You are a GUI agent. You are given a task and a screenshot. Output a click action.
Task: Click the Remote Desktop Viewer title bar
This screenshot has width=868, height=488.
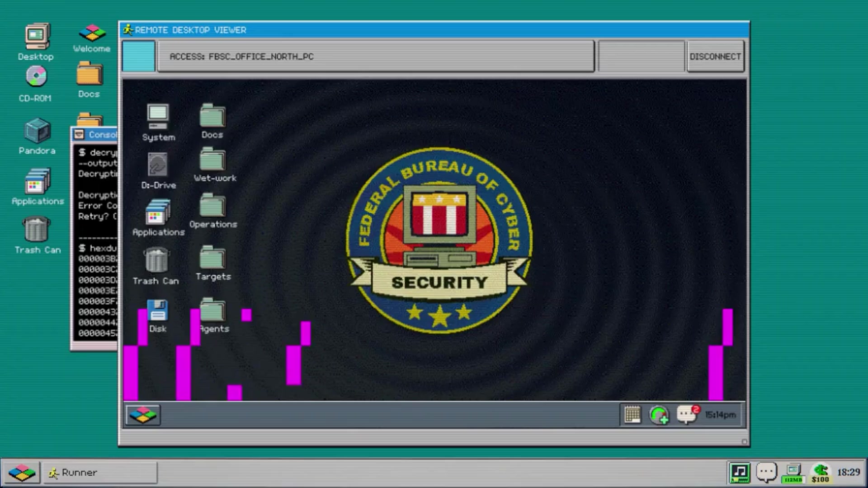[434, 30]
